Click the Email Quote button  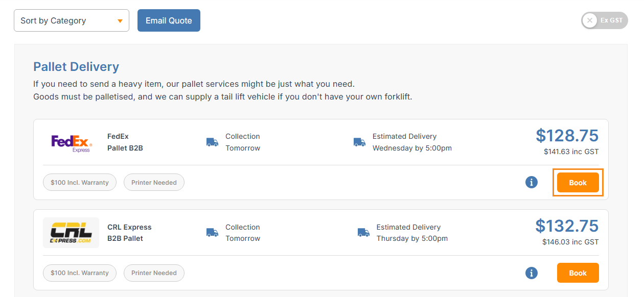pos(169,20)
